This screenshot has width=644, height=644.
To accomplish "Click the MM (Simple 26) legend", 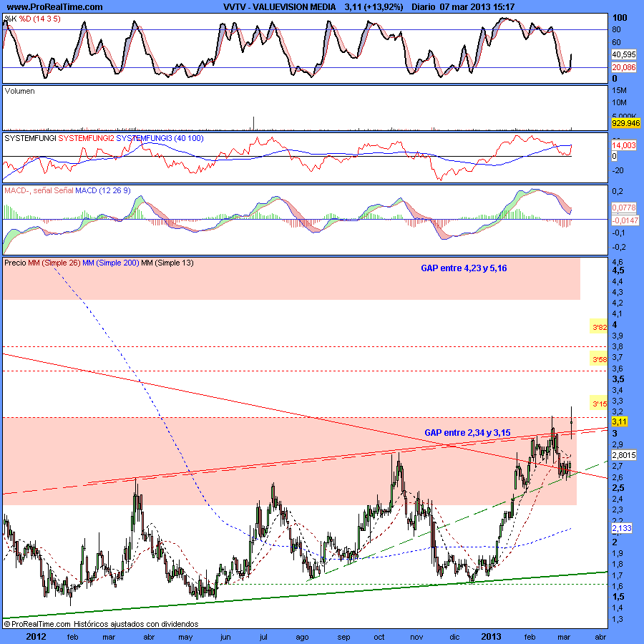I will [x=54, y=263].
